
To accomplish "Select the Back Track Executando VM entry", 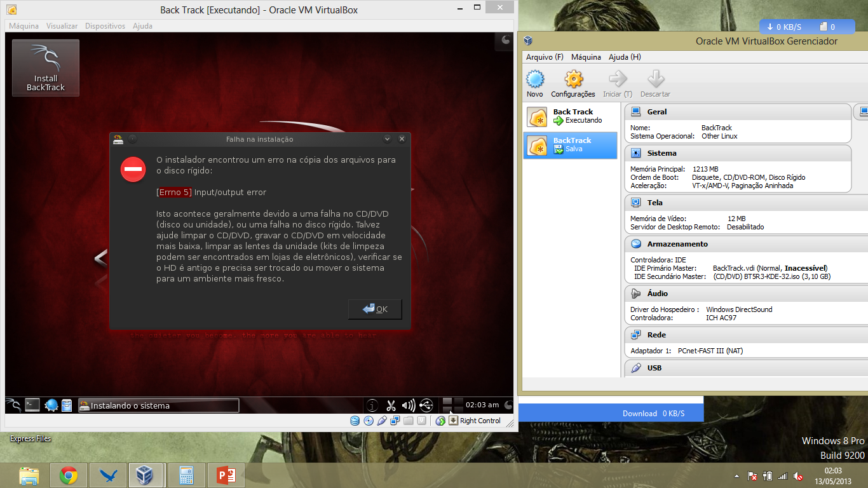I will [x=571, y=117].
